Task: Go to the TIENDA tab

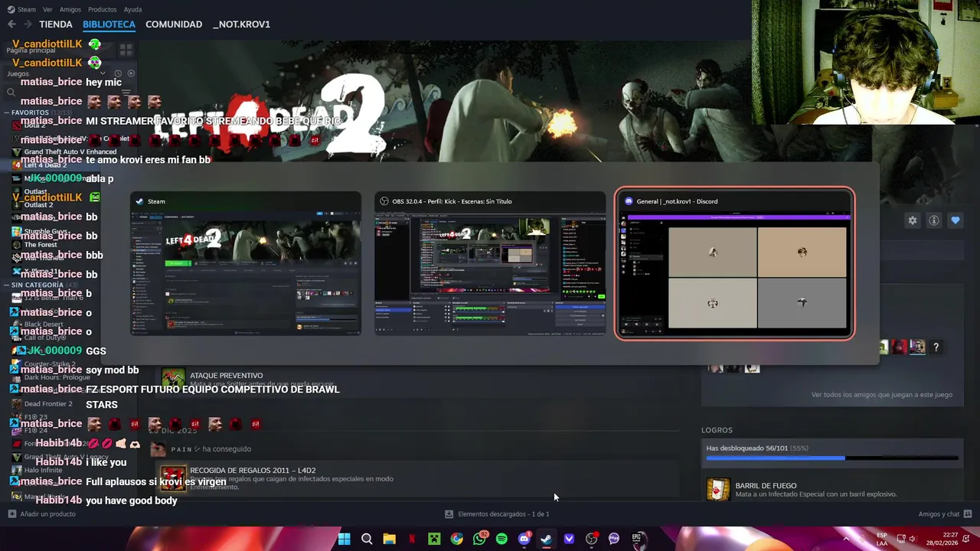Action: click(x=56, y=24)
